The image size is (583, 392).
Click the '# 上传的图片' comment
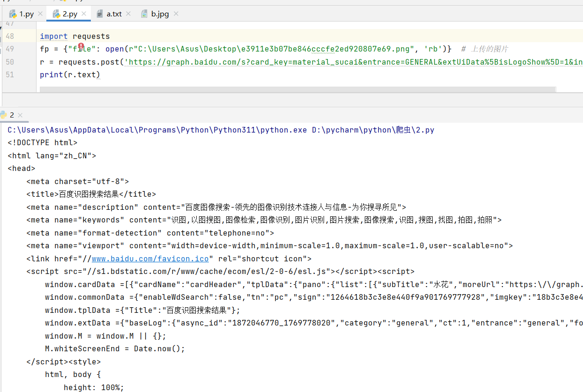pyautogui.click(x=485, y=49)
